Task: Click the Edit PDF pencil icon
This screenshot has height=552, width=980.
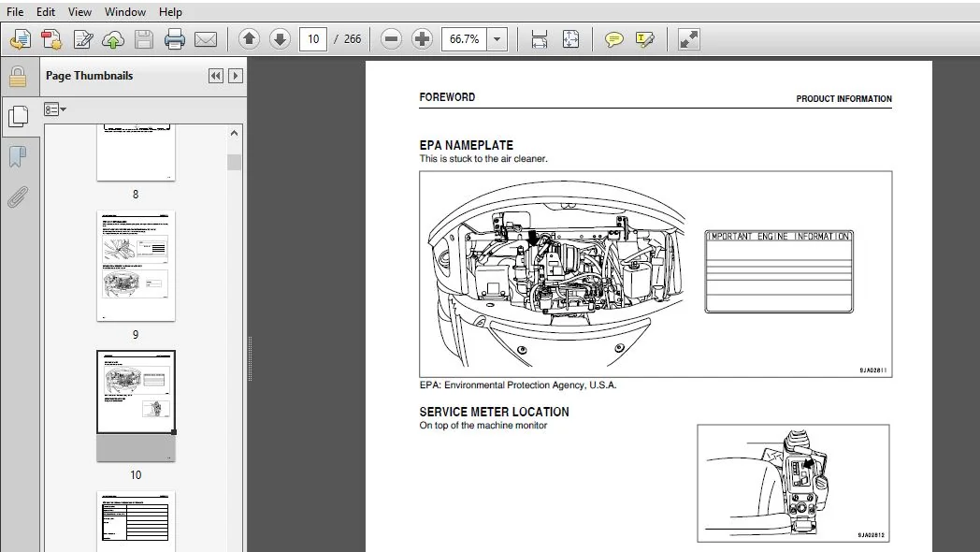Action: 82,39
